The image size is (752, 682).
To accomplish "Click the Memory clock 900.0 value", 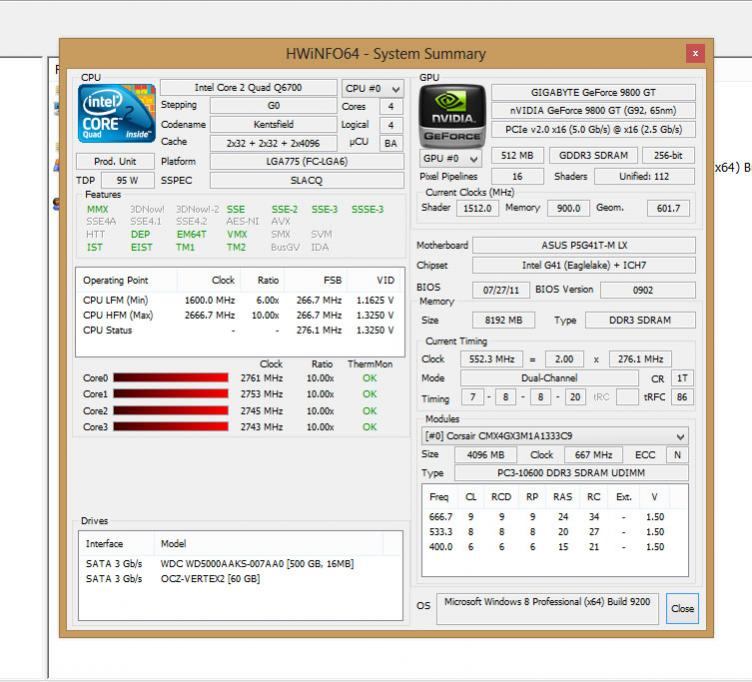I will click(x=568, y=208).
